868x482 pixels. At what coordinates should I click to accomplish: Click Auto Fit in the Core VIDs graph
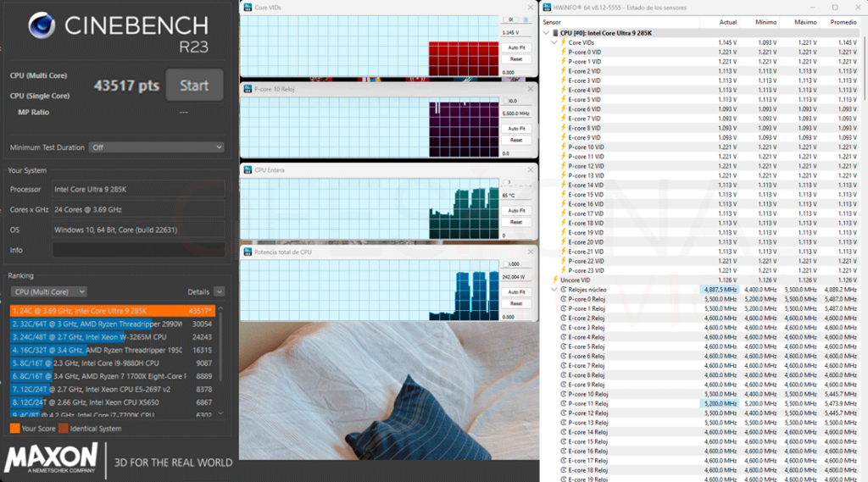[516, 47]
